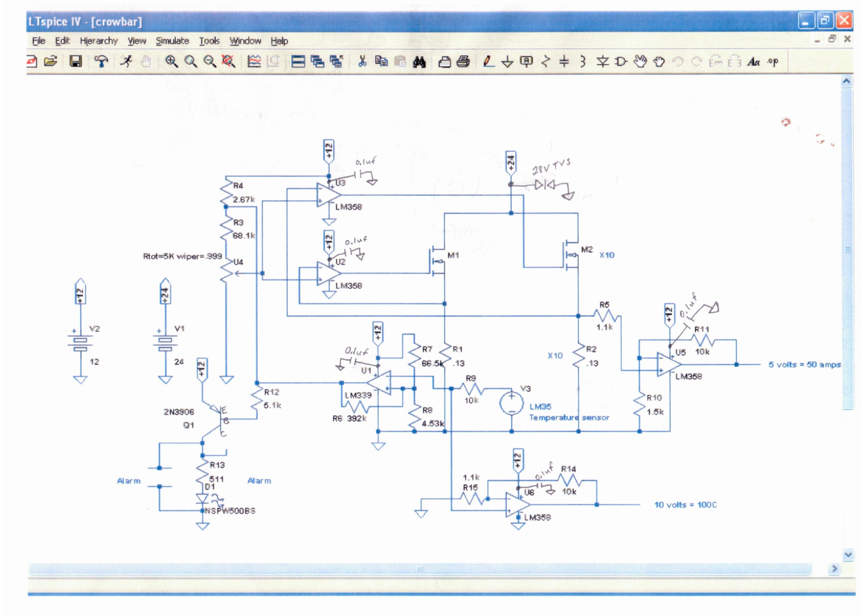Click the Find binoculars icon
Image resolution: width=861 pixels, height=616 pixels.
tap(419, 62)
